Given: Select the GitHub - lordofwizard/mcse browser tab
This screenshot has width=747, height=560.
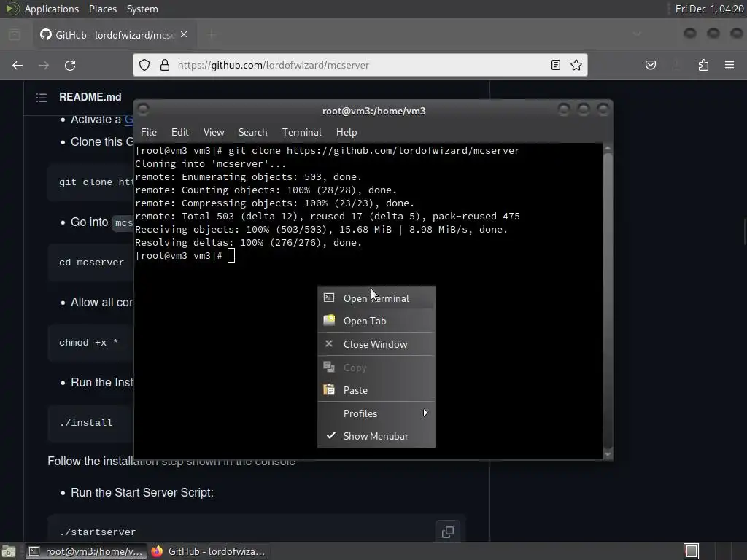Looking at the screenshot, I should pos(115,35).
